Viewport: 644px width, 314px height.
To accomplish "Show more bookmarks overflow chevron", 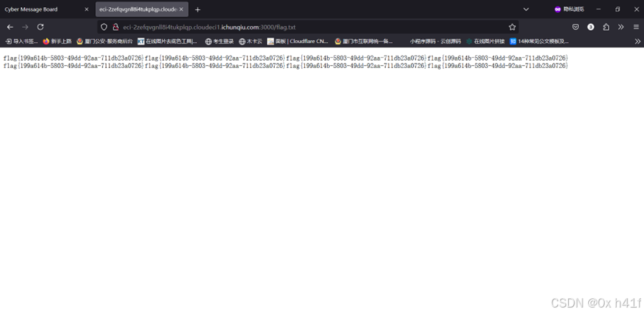I will tap(638, 41).
